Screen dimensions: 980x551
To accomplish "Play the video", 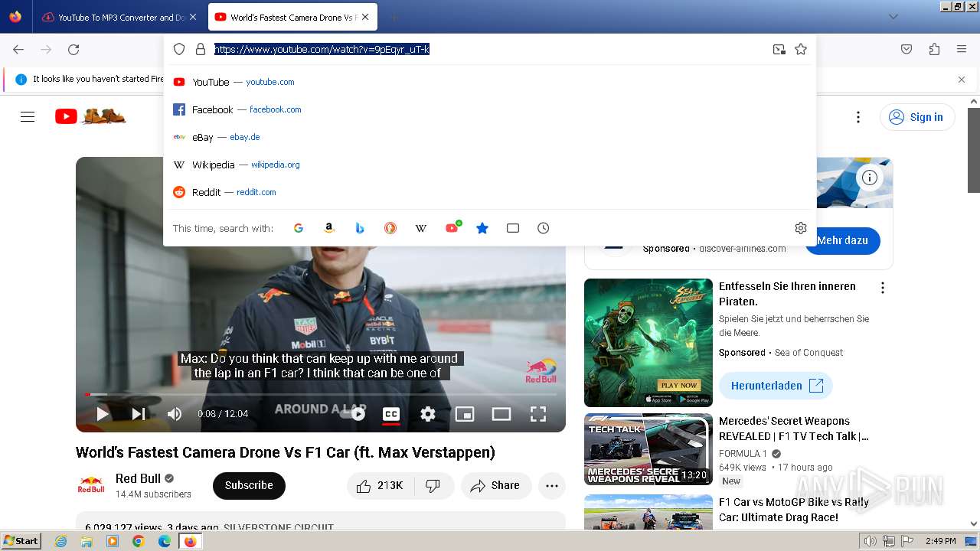I will [x=102, y=414].
